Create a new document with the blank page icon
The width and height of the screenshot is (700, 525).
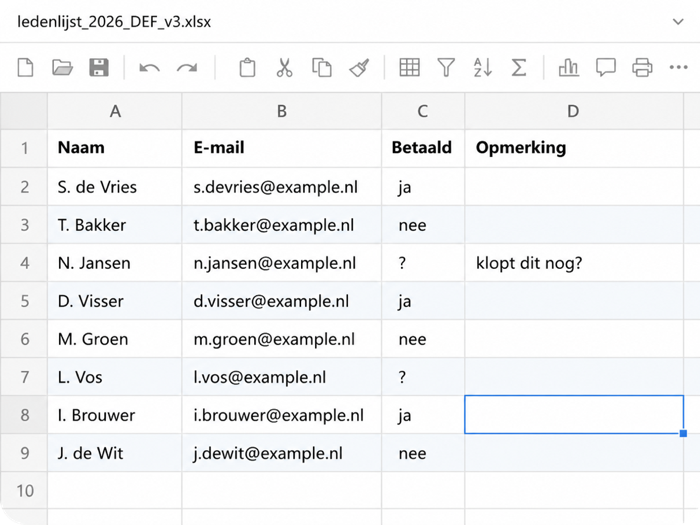25,68
